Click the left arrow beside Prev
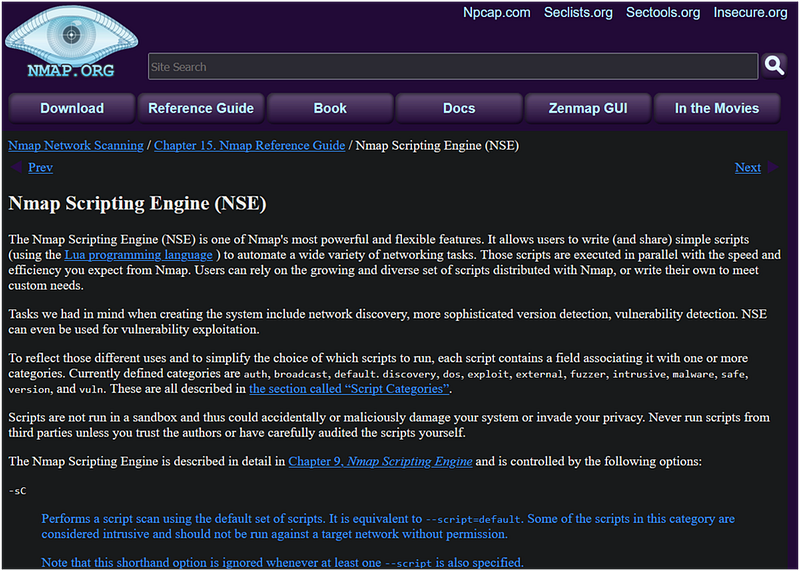The image size is (800, 571). [x=16, y=167]
